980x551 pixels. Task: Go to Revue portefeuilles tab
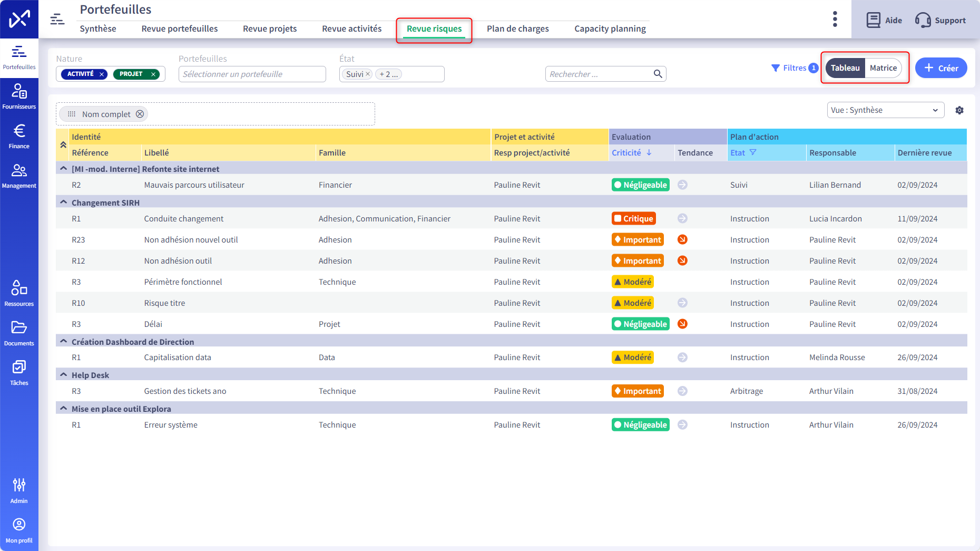point(180,28)
